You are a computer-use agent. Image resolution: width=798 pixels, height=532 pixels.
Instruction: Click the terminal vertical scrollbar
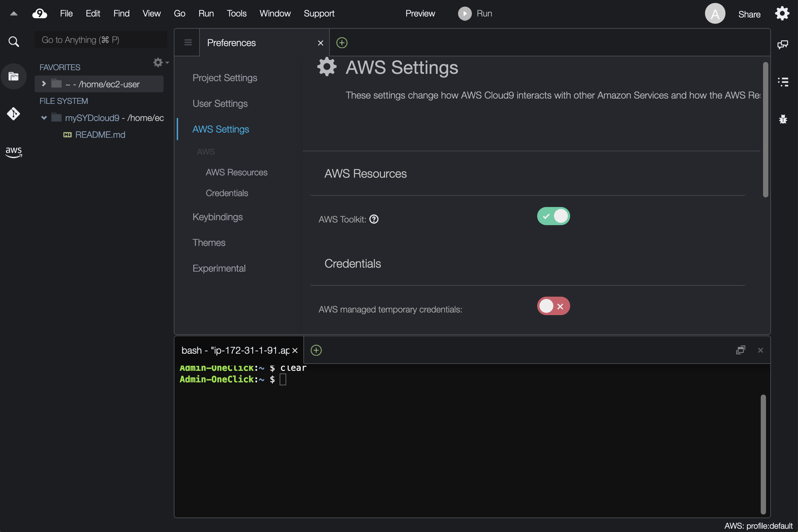click(x=763, y=455)
